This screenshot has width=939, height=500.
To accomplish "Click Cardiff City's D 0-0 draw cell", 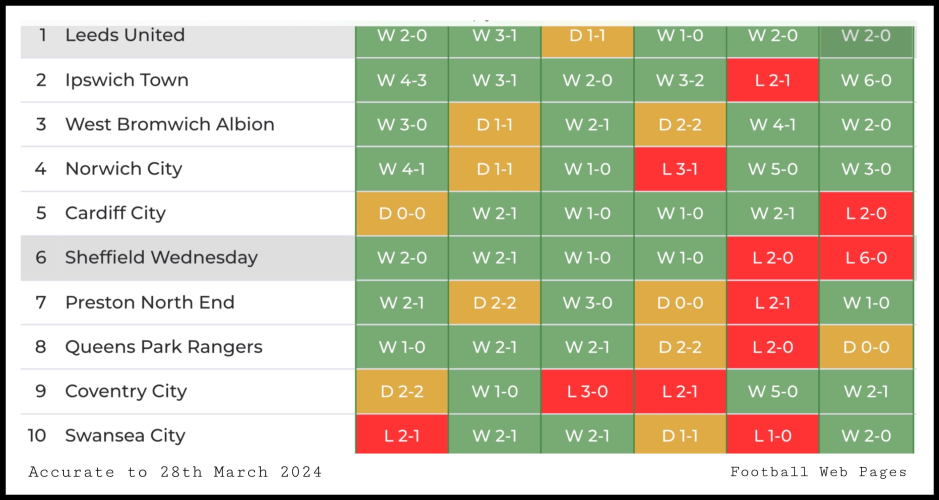I will pos(401,214).
